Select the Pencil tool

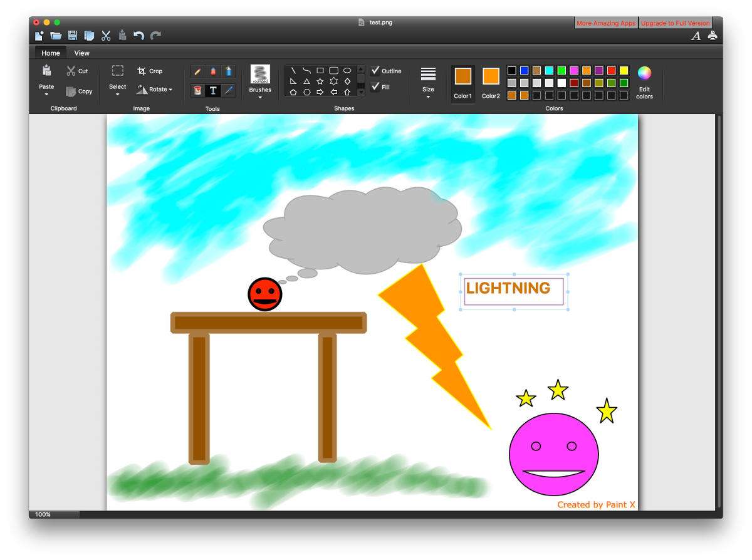point(197,71)
